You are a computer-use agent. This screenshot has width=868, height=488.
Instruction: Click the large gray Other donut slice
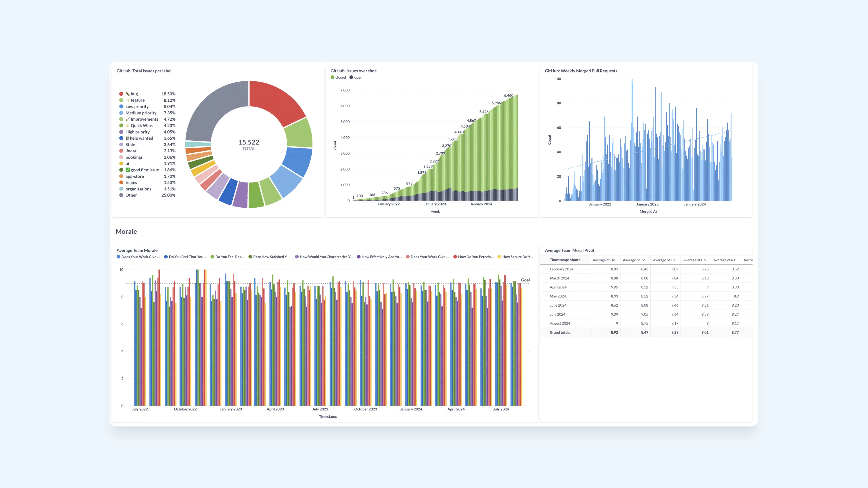coord(217,111)
